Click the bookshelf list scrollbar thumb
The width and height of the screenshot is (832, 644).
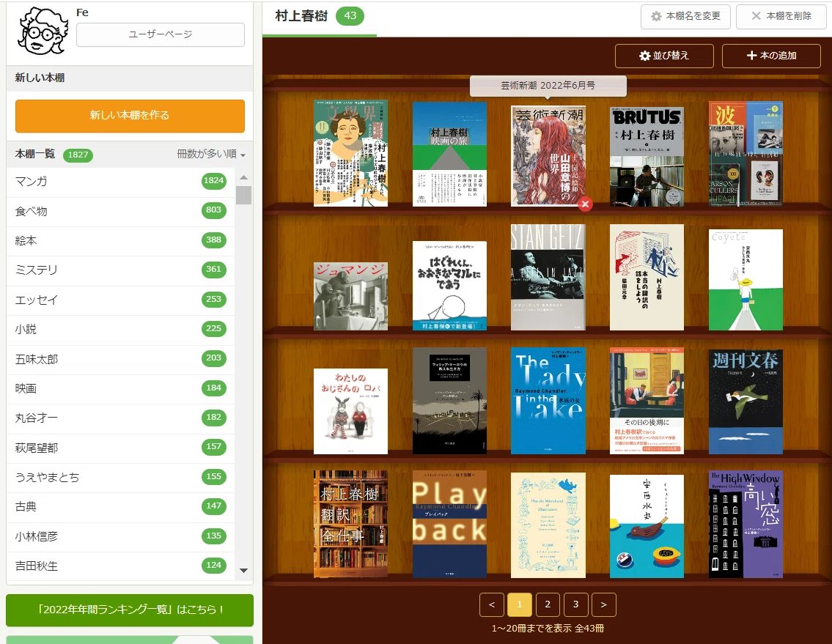pos(243,195)
